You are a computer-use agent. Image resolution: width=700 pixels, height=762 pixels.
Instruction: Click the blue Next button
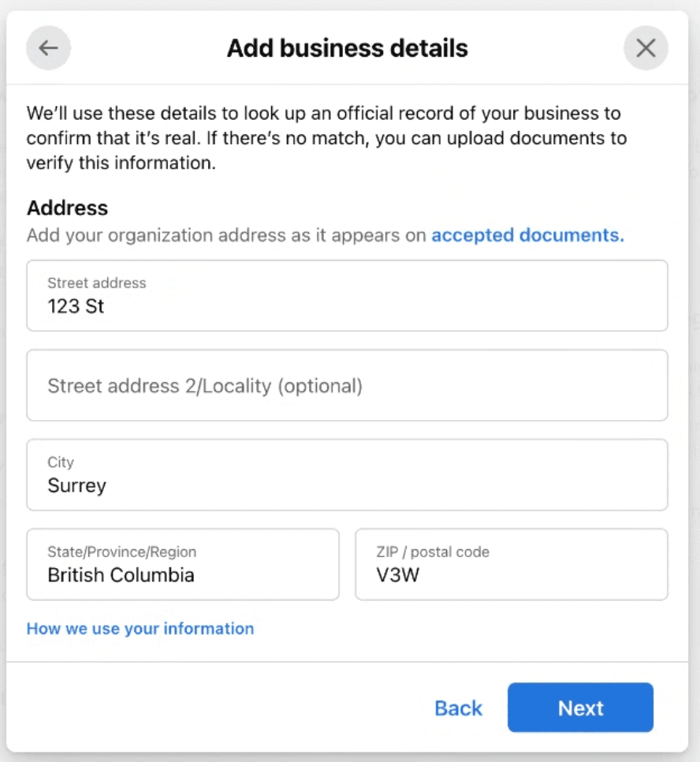[580, 708]
